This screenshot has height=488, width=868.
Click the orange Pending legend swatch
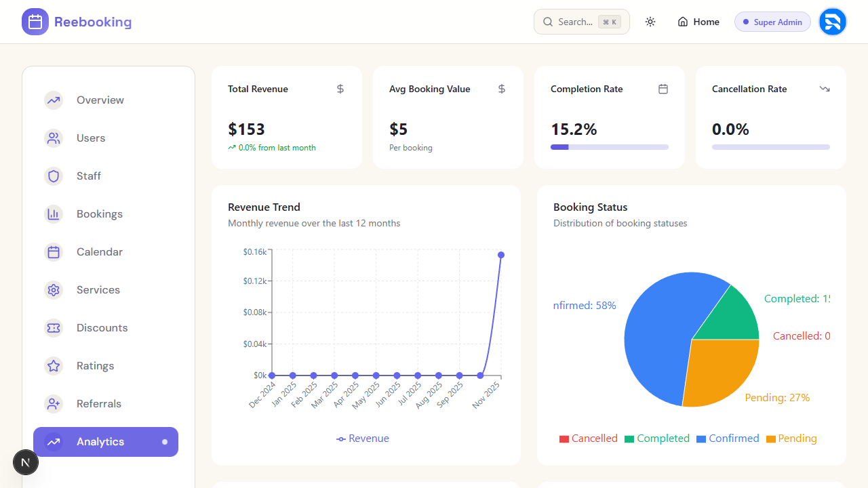point(770,439)
